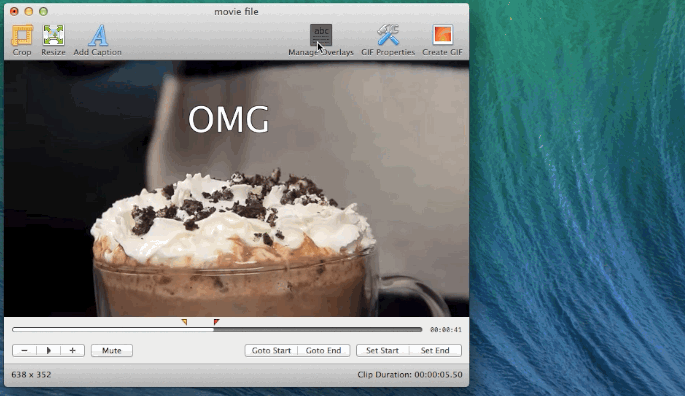Viewport: 685px width, 396px height.
Task: Open GIF Properties settings
Action: tap(388, 35)
